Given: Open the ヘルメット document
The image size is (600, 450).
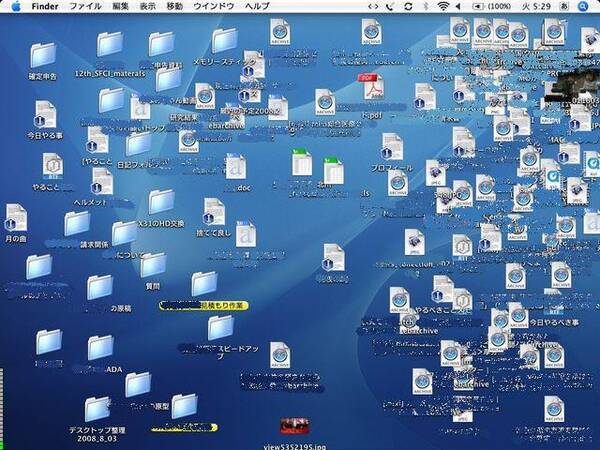Looking at the screenshot, I should coord(102,181).
